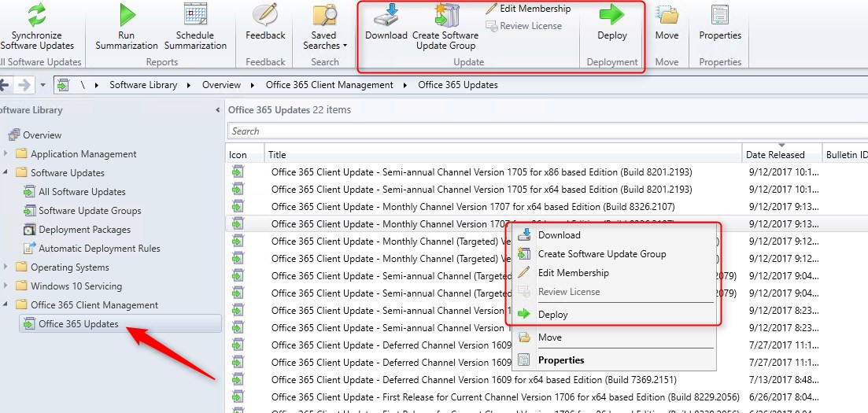Image resolution: width=868 pixels, height=413 pixels.
Task: Click the Feedback ribbon icon
Action: click(x=265, y=15)
